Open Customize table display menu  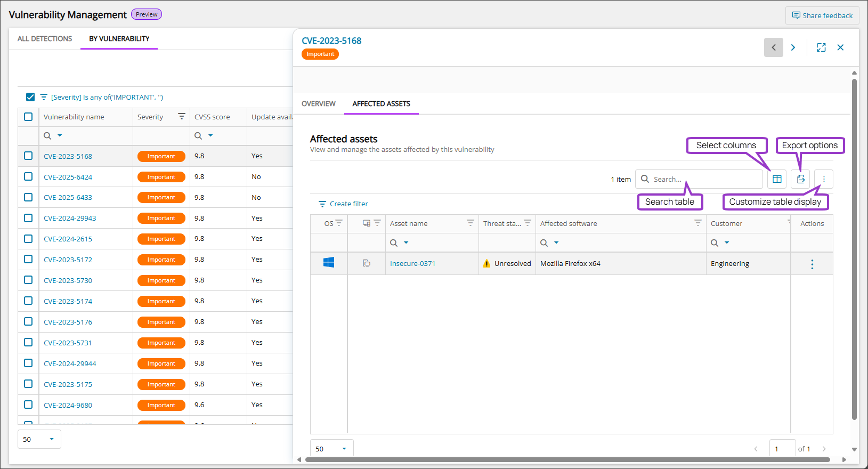pos(824,179)
